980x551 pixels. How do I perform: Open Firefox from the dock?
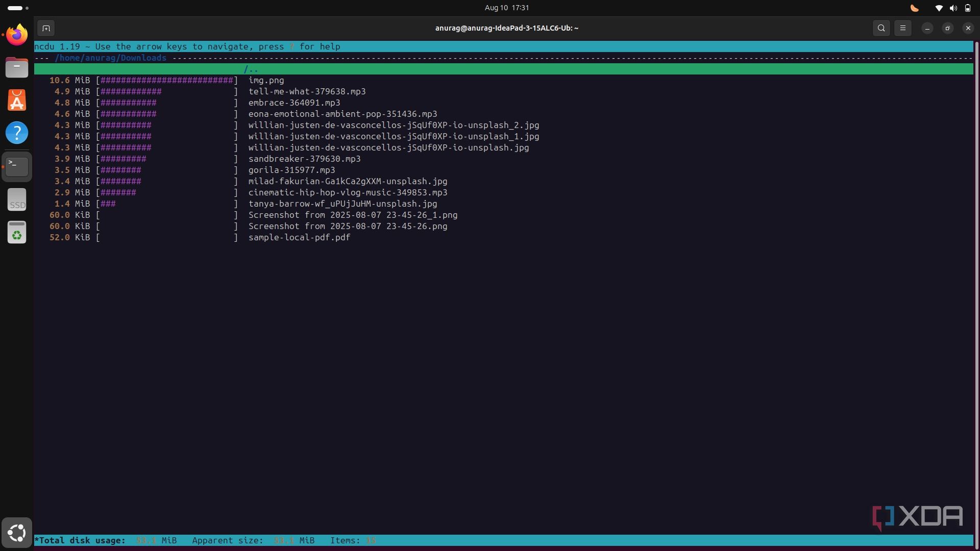coord(17,35)
